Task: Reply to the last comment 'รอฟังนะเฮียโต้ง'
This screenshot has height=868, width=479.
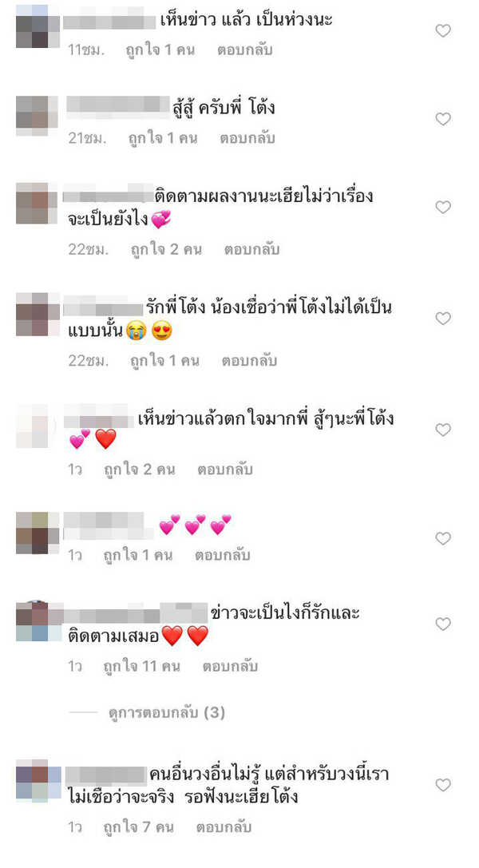Action: pyautogui.click(x=224, y=827)
